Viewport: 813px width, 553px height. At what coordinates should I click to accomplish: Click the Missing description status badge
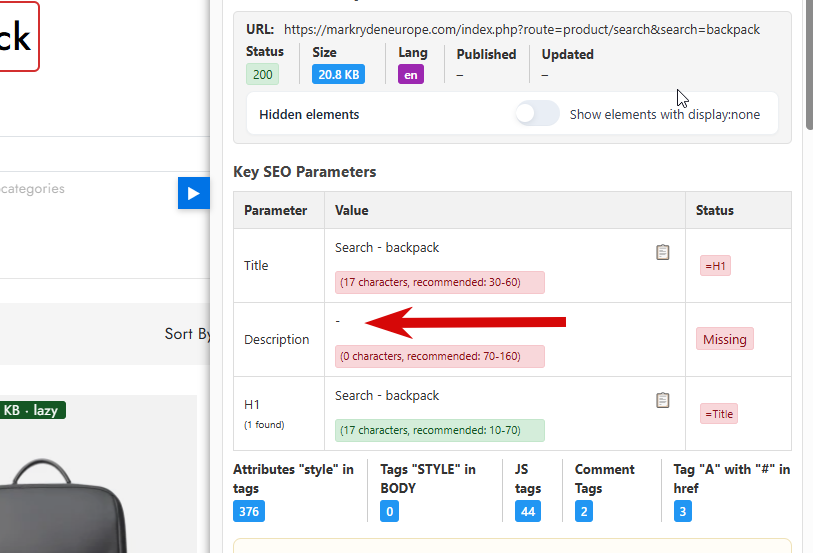(725, 339)
